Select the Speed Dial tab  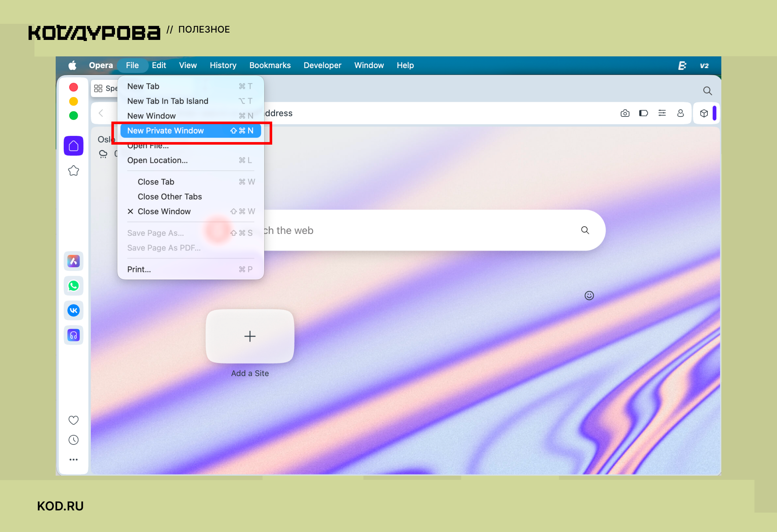click(105, 89)
